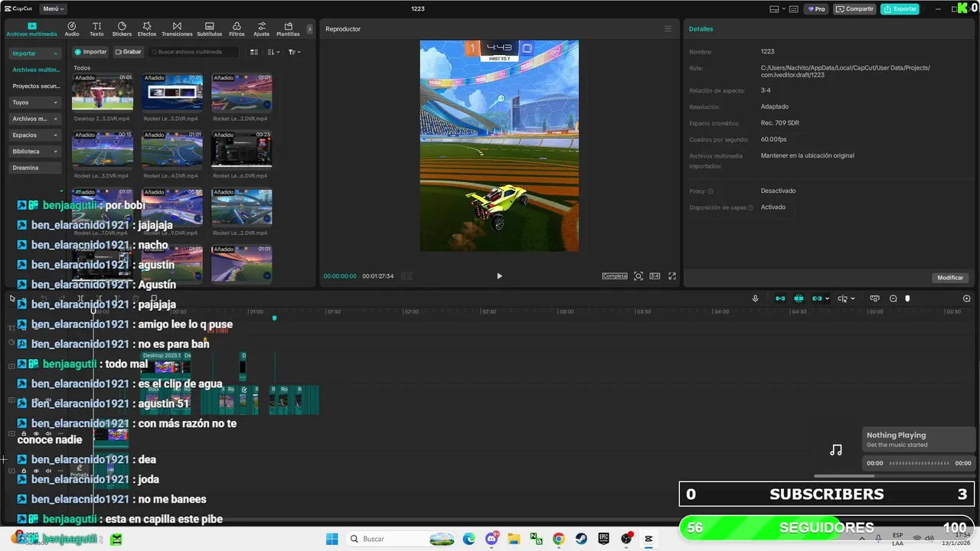Open the preview axis dropdown arrow
Viewport: 980px width, 551px height.
point(853,298)
